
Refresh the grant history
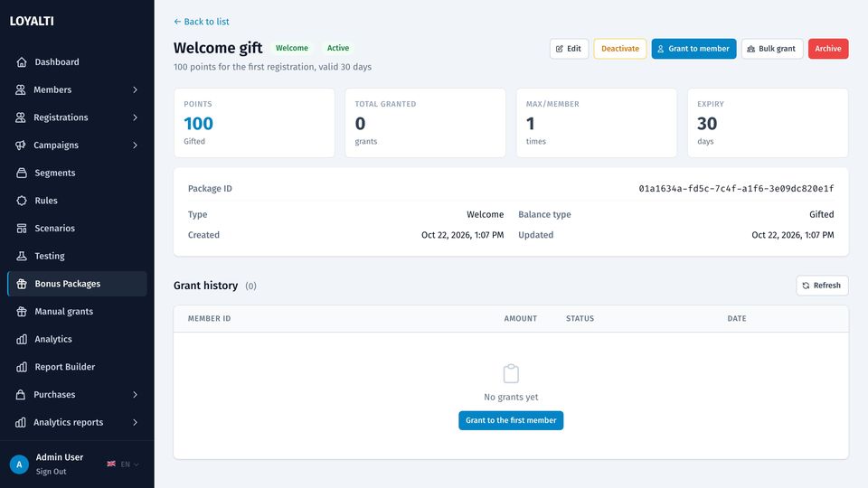click(x=822, y=286)
